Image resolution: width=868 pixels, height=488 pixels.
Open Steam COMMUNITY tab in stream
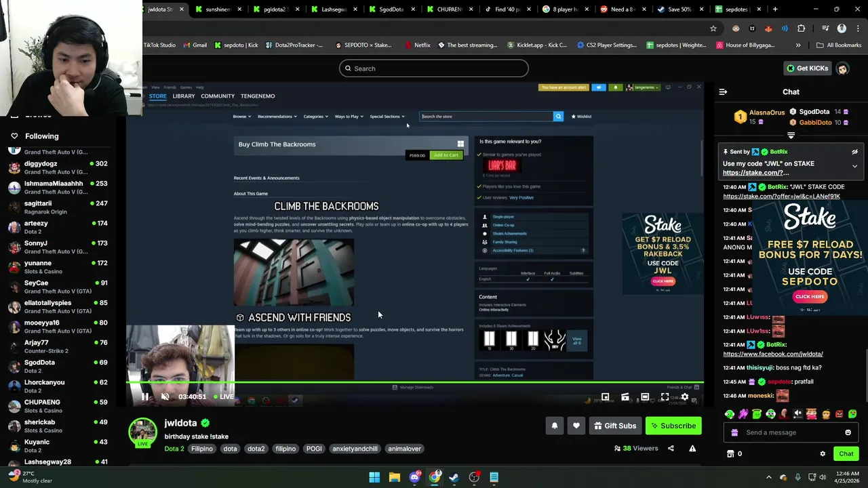click(218, 96)
